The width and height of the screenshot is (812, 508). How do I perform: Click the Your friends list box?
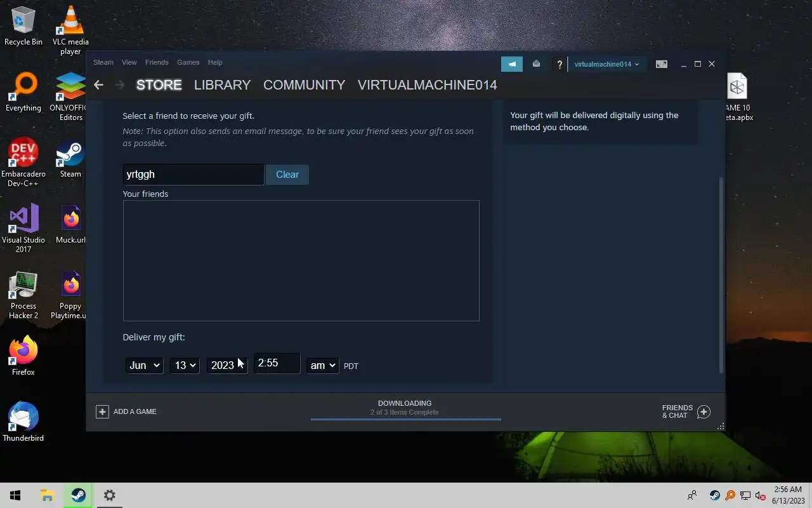301,261
